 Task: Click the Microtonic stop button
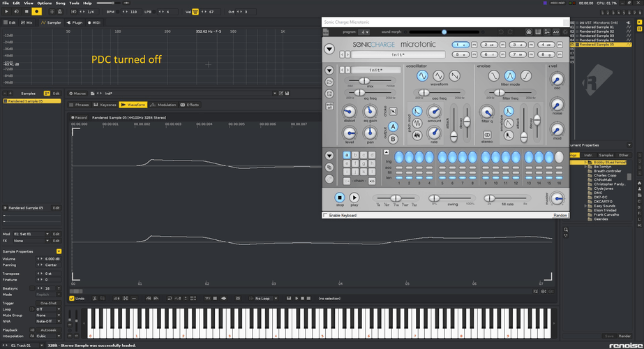[340, 198]
